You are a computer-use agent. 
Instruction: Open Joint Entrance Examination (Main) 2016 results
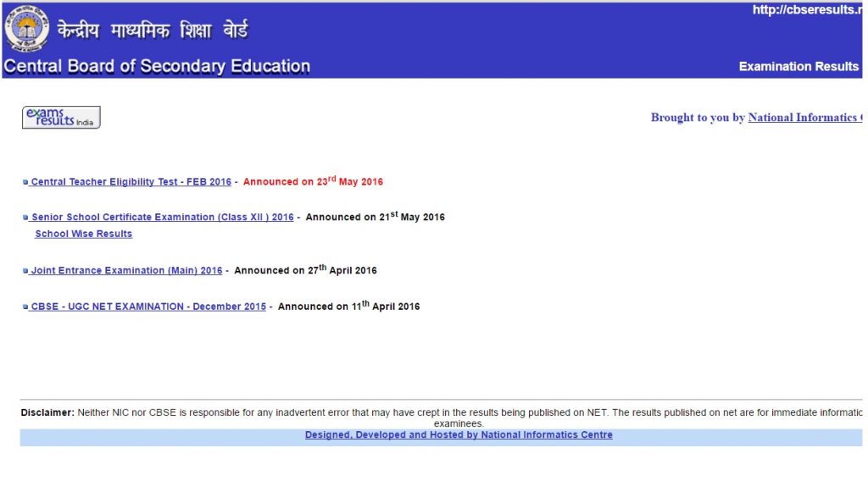click(126, 271)
